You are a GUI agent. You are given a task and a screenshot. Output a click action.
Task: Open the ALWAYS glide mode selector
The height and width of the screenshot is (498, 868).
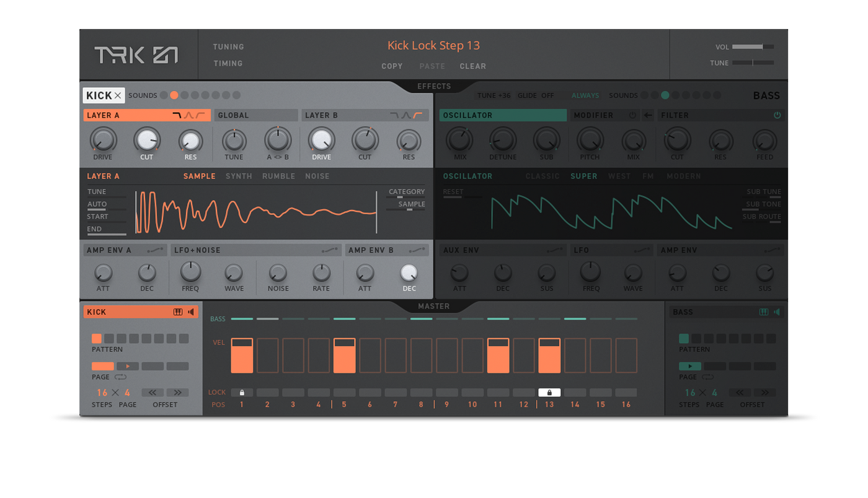tap(585, 95)
